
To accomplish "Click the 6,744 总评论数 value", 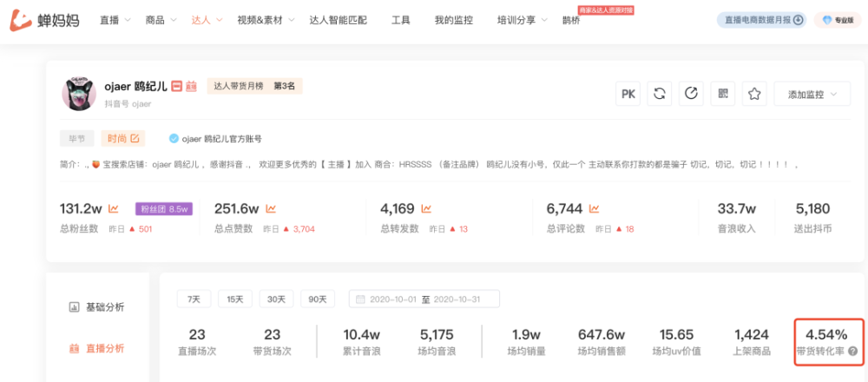I will pyautogui.click(x=564, y=208).
